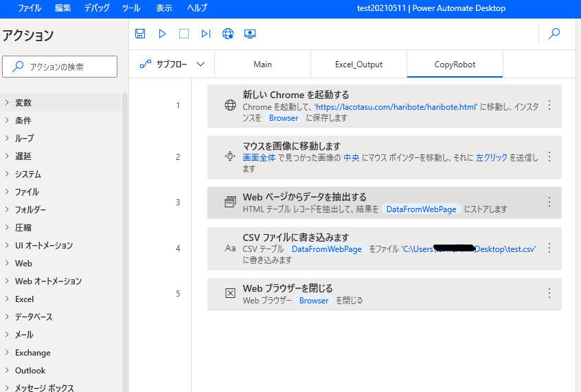The image size is (581, 392).
Task: Click the DataFromWebPage variable in step 3
Action: click(421, 209)
